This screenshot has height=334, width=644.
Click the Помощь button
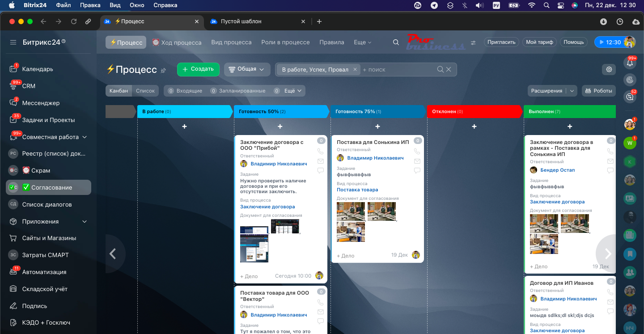(x=573, y=42)
